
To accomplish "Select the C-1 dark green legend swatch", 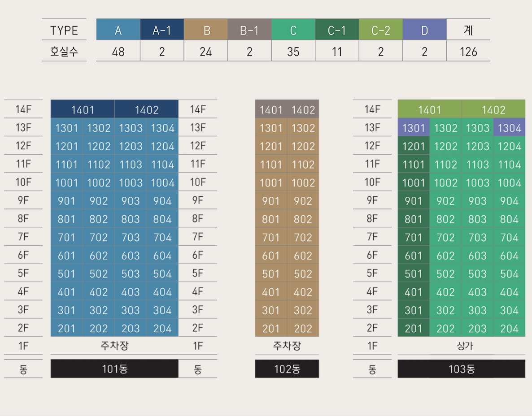I will click(x=337, y=30).
